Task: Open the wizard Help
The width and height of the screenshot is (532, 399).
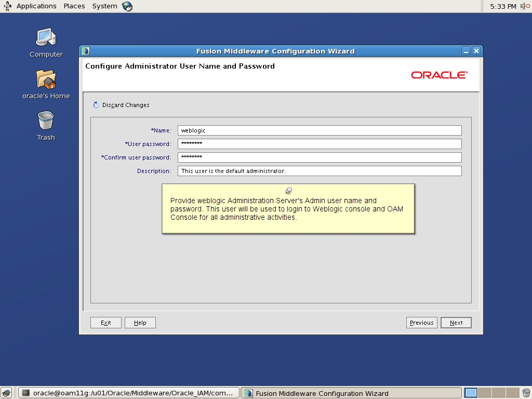Action: tap(140, 322)
